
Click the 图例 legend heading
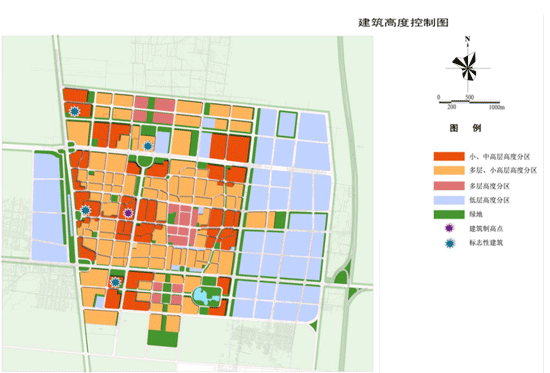(x=465, y=128)
